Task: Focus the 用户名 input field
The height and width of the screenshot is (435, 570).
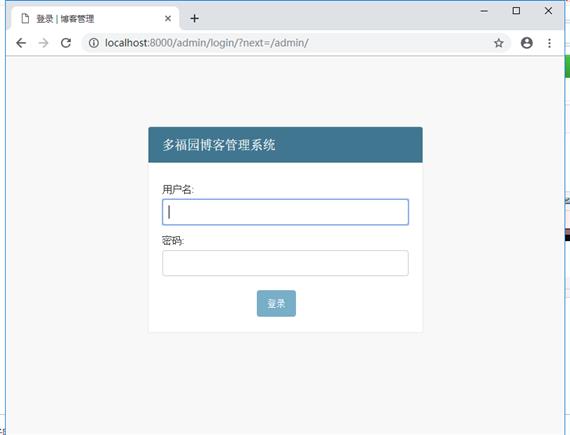Action: point(285,212)
